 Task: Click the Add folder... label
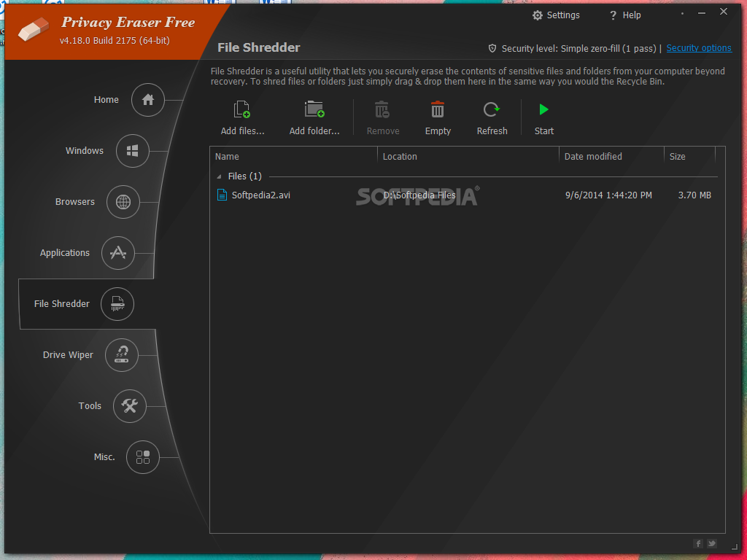pos(314,131)
